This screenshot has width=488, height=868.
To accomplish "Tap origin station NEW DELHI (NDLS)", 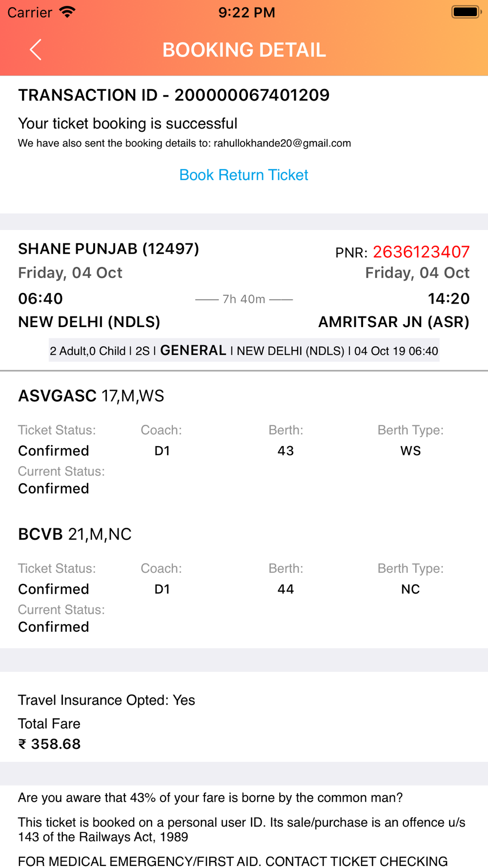I will 89,322.
